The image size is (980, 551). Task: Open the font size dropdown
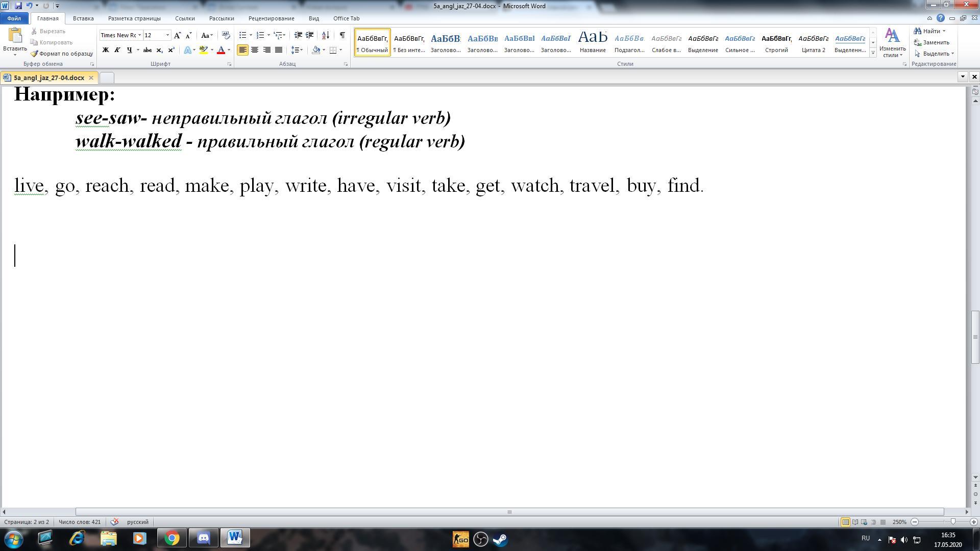[167, 35]
